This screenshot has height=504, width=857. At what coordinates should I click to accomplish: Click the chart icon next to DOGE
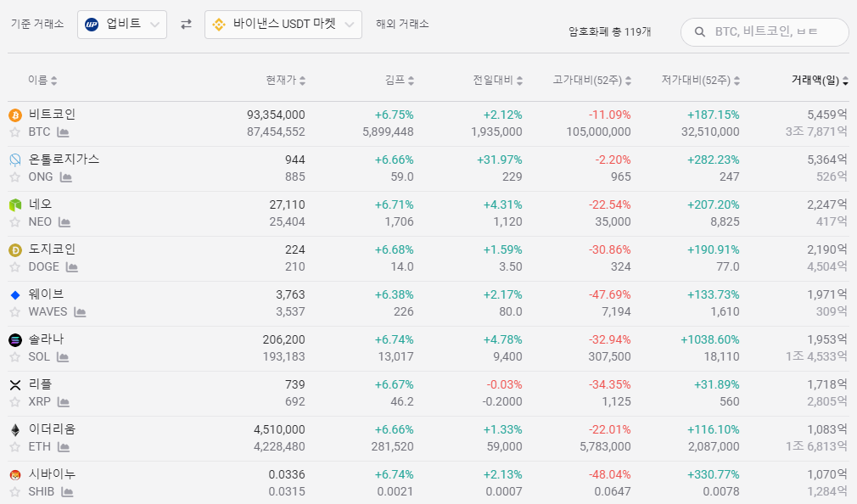(x=72, y=267)
